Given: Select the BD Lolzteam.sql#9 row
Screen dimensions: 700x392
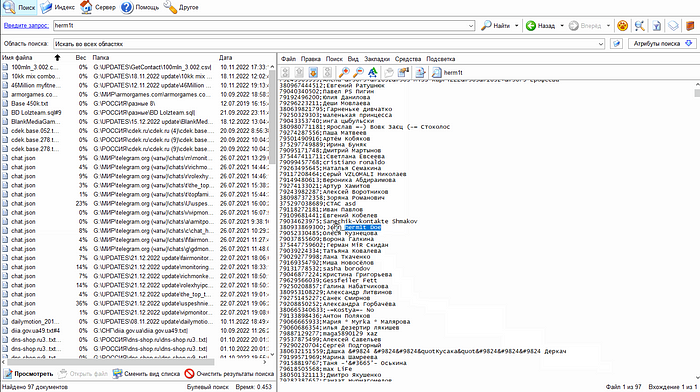Looking at the screenshot, I should [134, 113].
